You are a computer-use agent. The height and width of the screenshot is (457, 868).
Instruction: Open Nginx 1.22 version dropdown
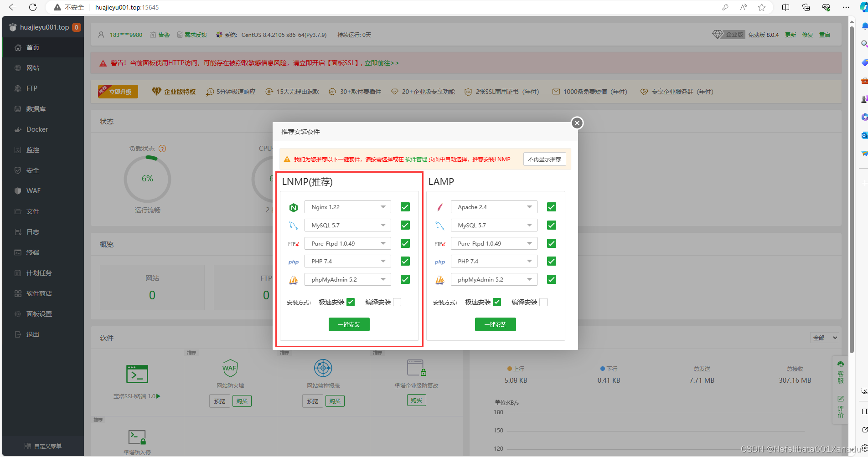pyautogui.click(x=348, y=207)
